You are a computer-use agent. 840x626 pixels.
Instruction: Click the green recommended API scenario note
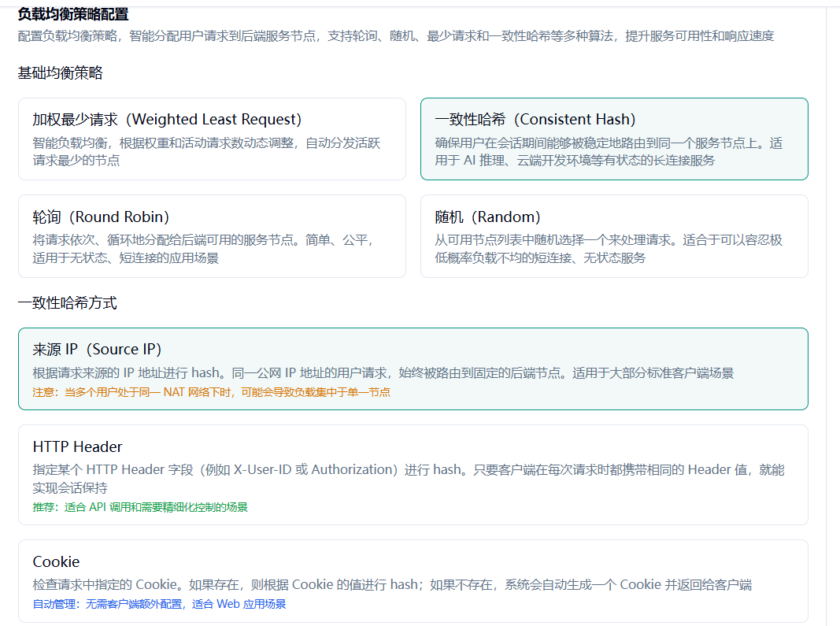pyautogui.click(x=140, y=508)
